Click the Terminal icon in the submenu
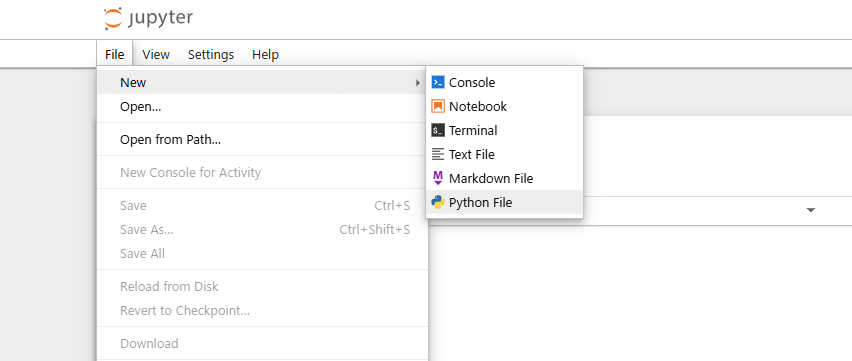852x361 pixels. (x=438, y=130)
